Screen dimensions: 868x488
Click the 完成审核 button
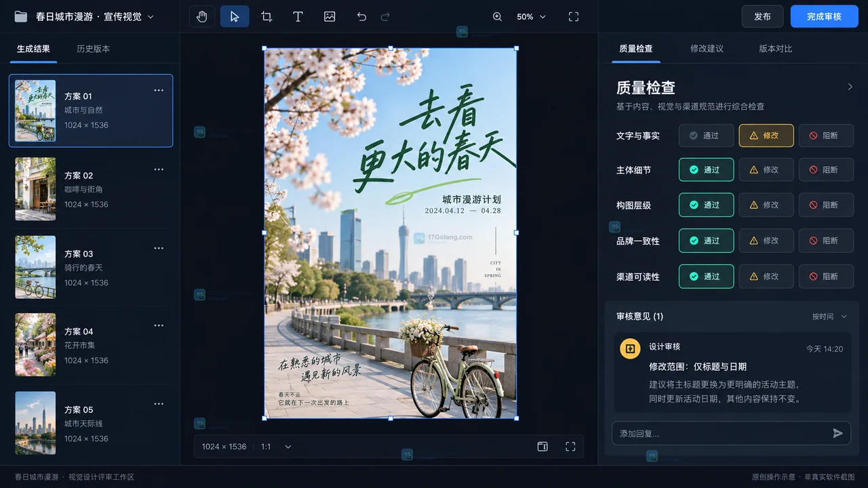tap(824, 16)
